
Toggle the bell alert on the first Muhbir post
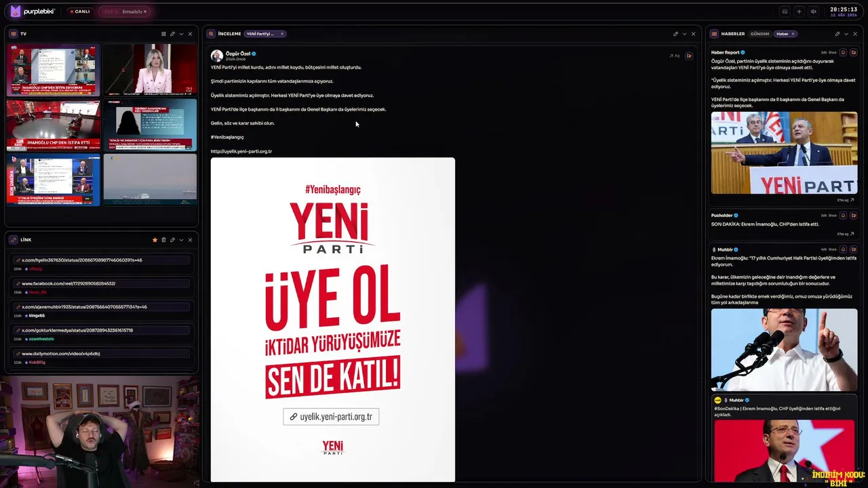843,249
